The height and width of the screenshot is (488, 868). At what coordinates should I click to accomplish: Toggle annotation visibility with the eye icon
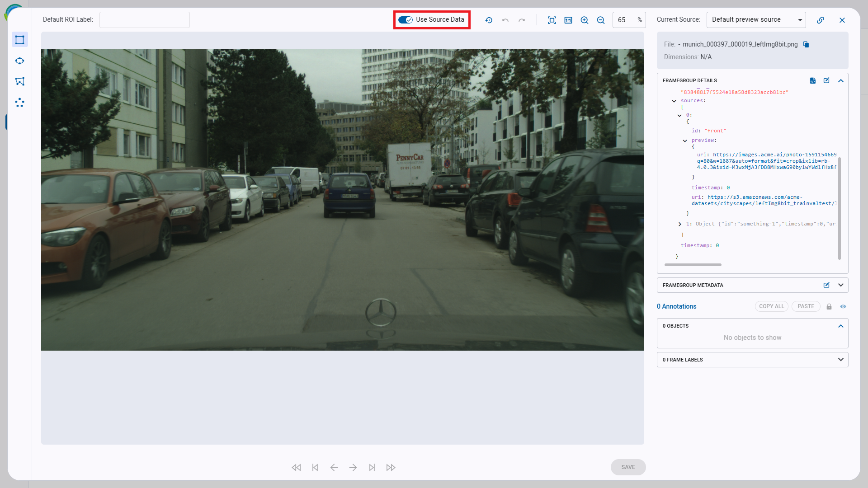click(x=843, y=306)
